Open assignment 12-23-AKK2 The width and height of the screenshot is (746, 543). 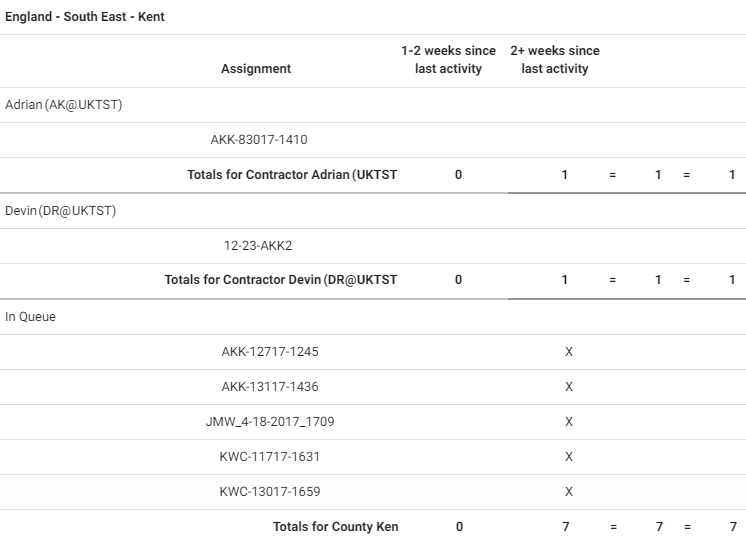(x=258, y=246)
